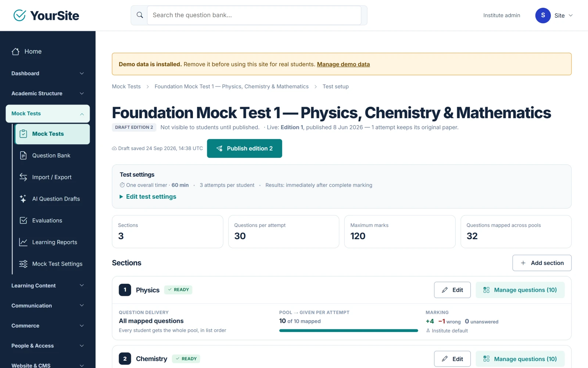The height and width of the screenshot is (368, 588).
Task: Click the Question Bank document icon
Action: point(23,155)
